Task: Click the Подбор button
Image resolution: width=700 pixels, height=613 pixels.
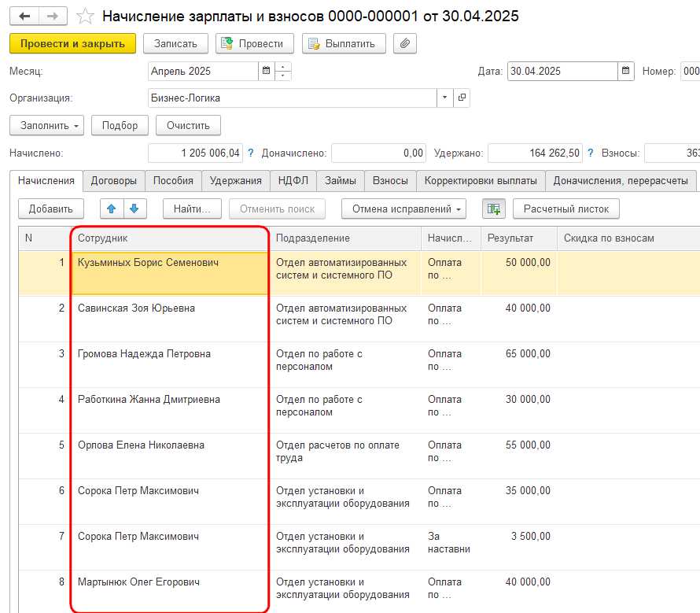Action: coord(120,126)
